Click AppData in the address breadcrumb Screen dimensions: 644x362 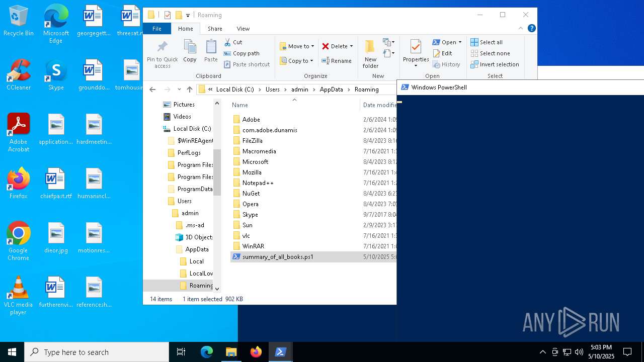point(331,89)
